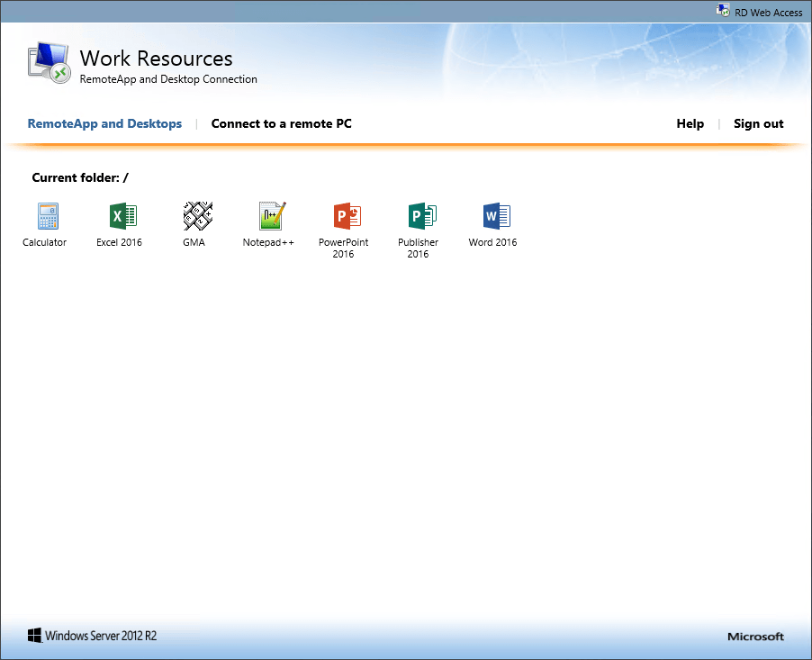Open Notepad++ from the resources list

(269, 216)
